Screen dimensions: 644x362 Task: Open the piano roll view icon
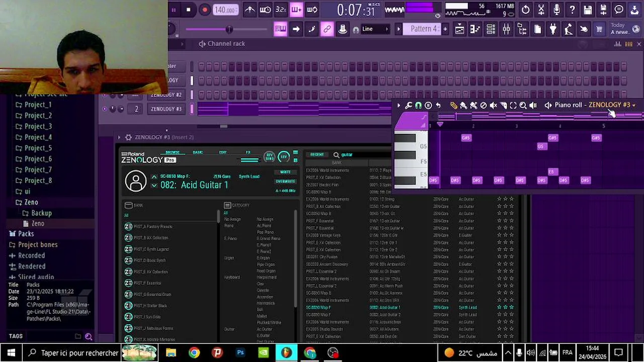click(475, 29)
